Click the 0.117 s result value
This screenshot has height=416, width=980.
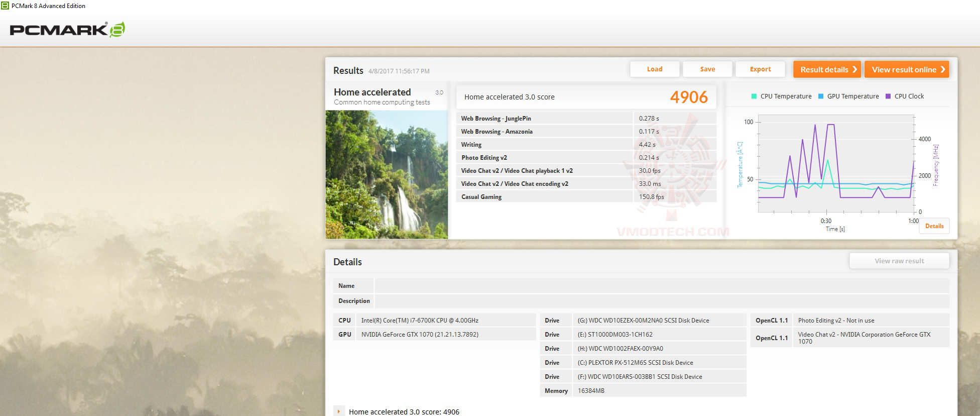(x=649, y=132)
